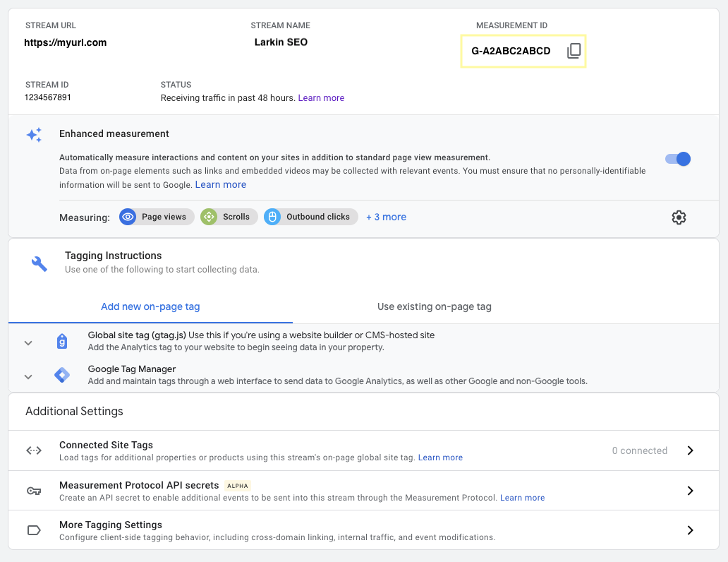Image resolution: width=728 pixels, height=562 pixels.
Task: Show 3 more measurement events
Action: 386,217
